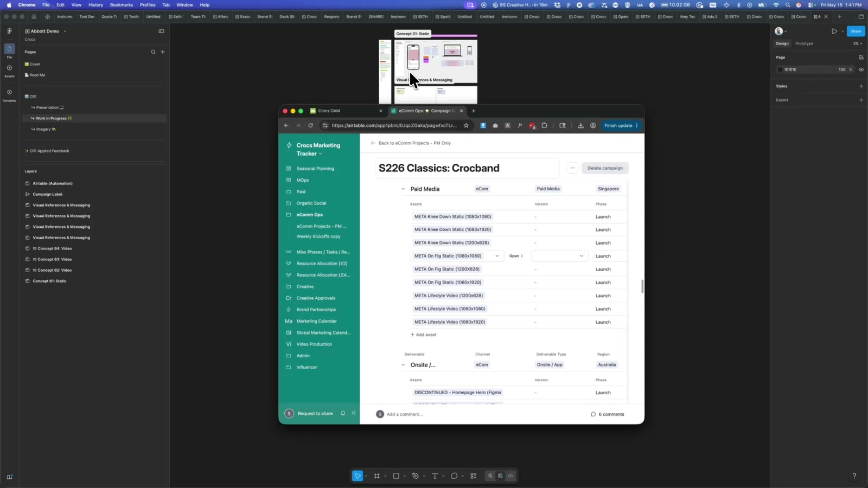Add export setting with Export plus
Screen dimensions: 868x488
(x=861, y=100)
